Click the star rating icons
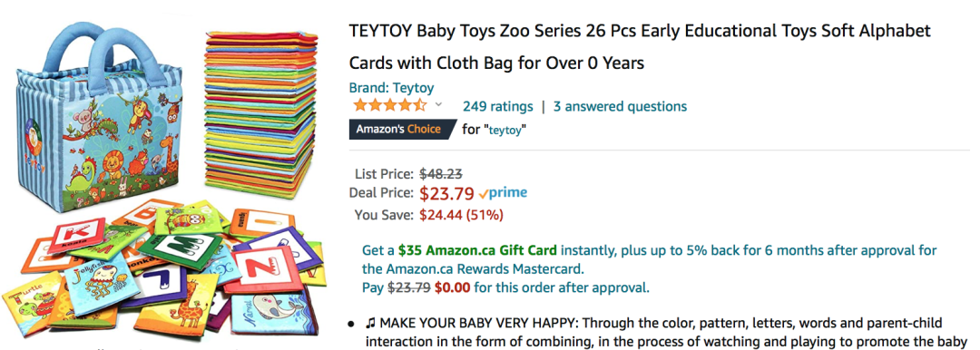The image size is (980, 350). [x=390, y=105]
